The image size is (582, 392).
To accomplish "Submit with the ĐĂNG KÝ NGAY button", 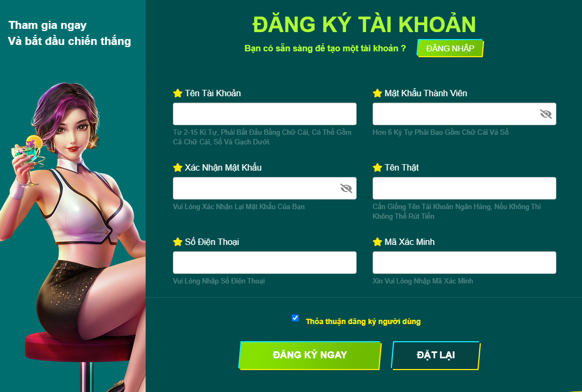I will point(310,355).
